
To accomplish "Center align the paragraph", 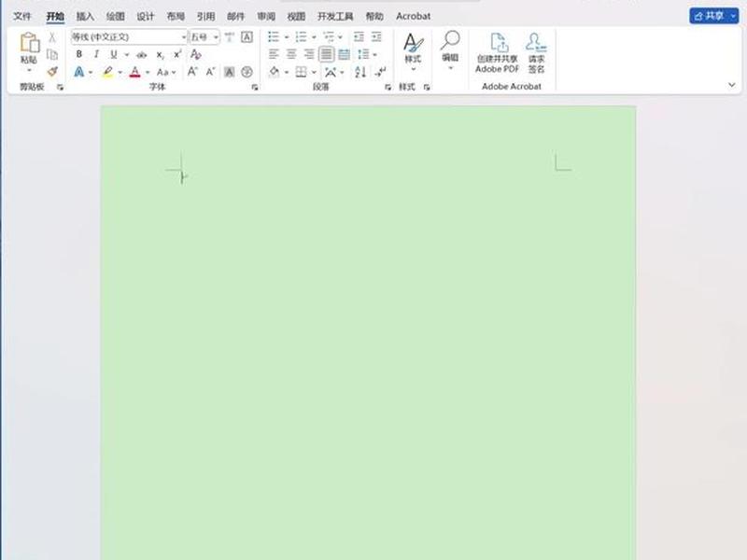I will point(291,54).
